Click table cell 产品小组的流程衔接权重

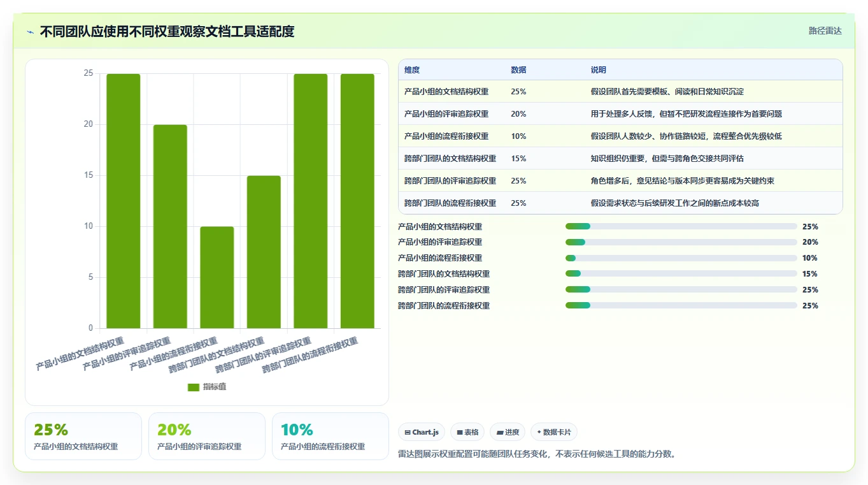pyautogui.click(x=446, y=136)
